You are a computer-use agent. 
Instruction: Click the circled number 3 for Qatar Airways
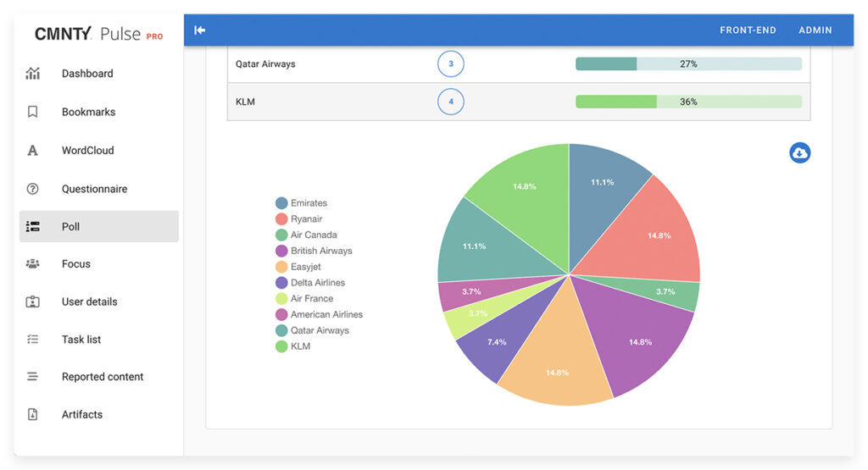(x=451, y=64)
